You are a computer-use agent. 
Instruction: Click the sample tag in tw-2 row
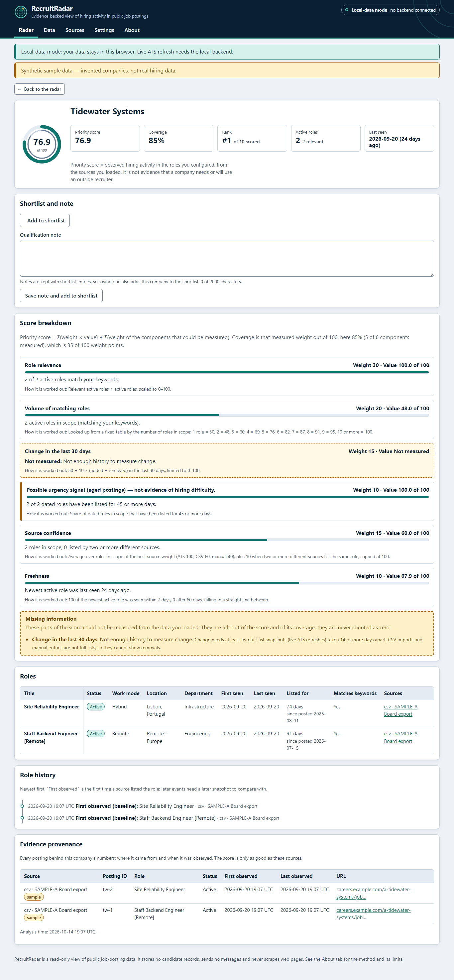(x=34, y=897)
